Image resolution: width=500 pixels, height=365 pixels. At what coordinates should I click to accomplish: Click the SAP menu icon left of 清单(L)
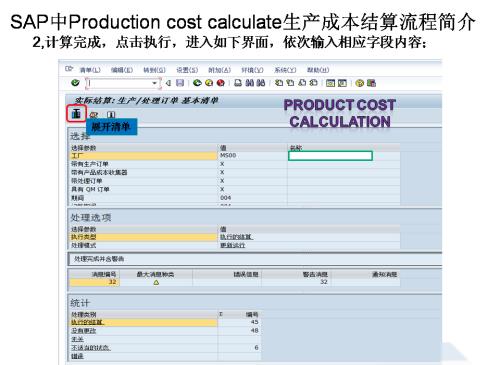(x=69, y=69)
